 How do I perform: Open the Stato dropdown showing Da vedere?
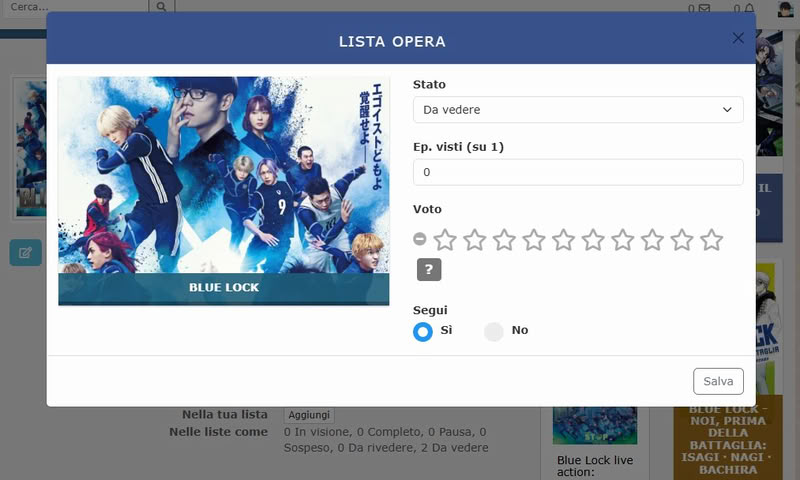pyautogui.click(x=578, y=110)
